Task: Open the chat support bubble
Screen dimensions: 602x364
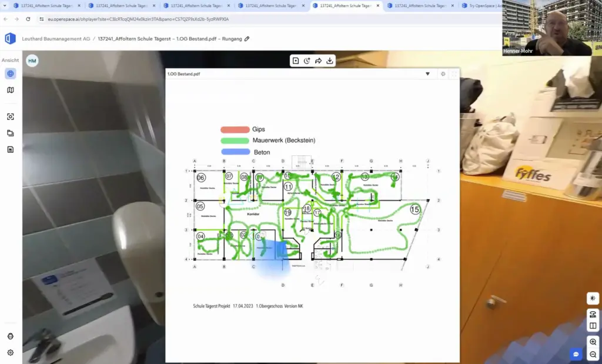Action: pyautogui.click(x=576, y=354)
